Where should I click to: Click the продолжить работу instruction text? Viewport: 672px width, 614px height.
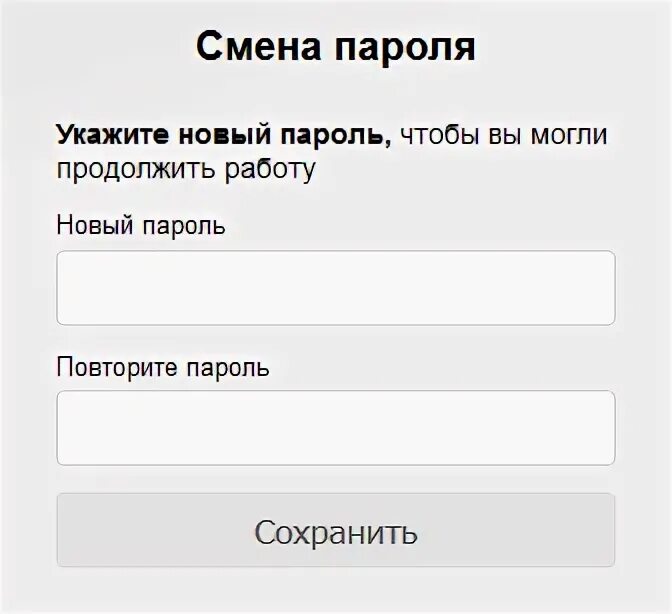pyautogui.click(x=186, y=169)
